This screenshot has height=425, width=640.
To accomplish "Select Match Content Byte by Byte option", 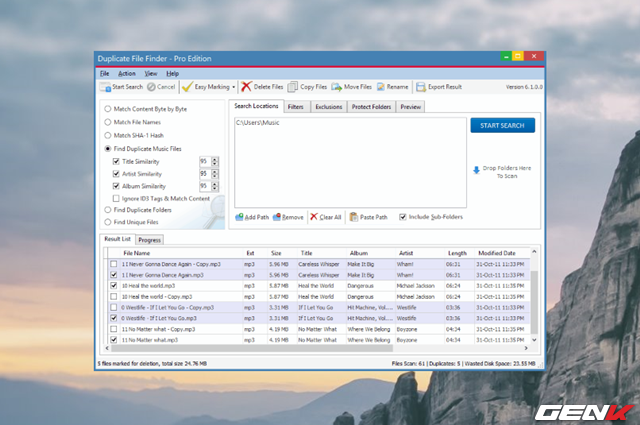I will [108, 109].
